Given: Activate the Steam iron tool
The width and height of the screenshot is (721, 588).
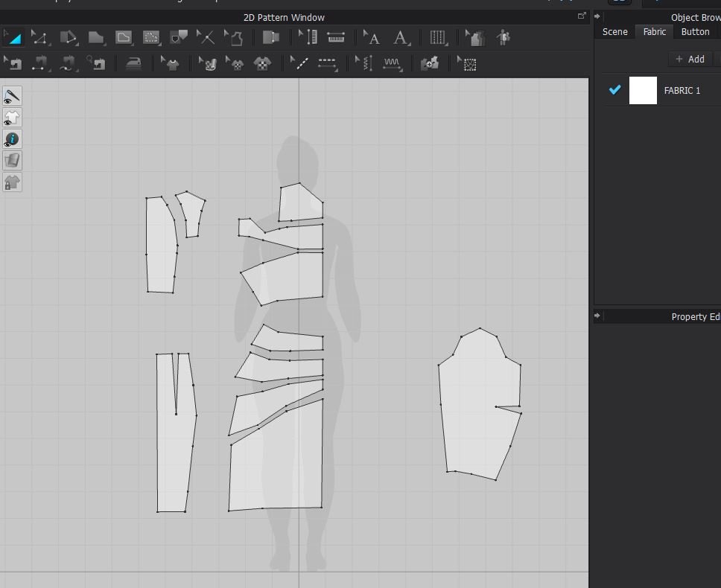Looking at the screenshot, I should pyautogui.click(x=134, y=64).
